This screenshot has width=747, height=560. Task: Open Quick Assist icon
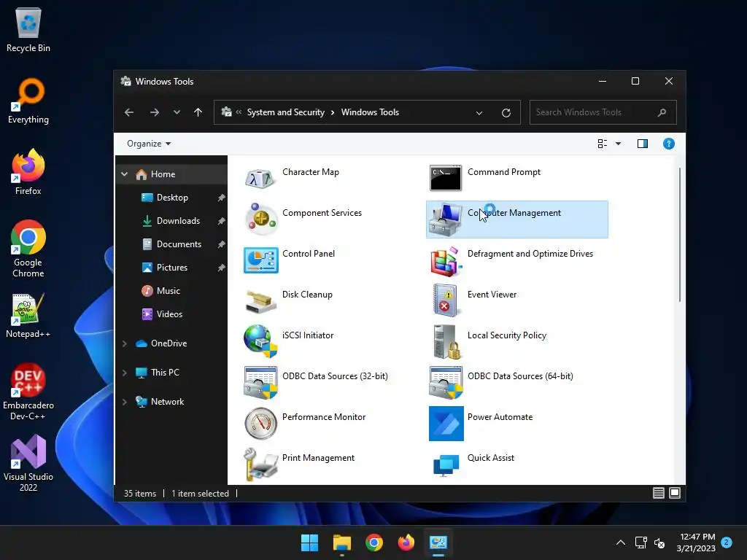(446, 464)
